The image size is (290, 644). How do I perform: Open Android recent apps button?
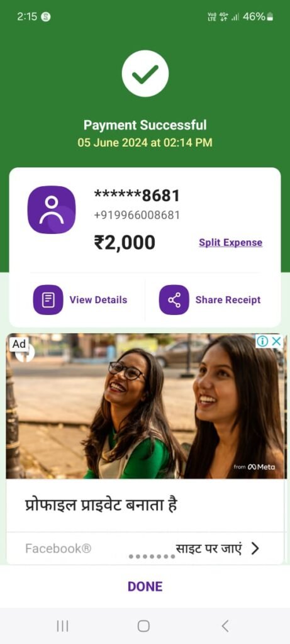[62, 626]
